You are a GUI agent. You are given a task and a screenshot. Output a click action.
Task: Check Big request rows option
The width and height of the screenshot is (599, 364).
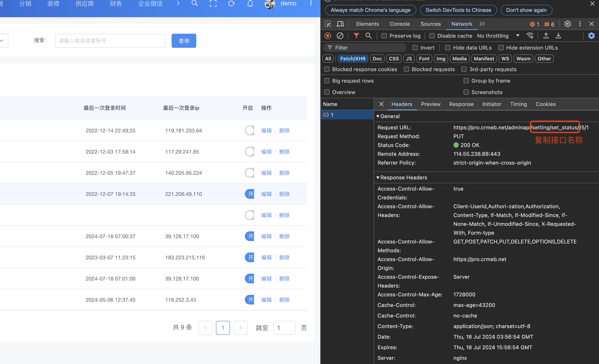(327, 81)
